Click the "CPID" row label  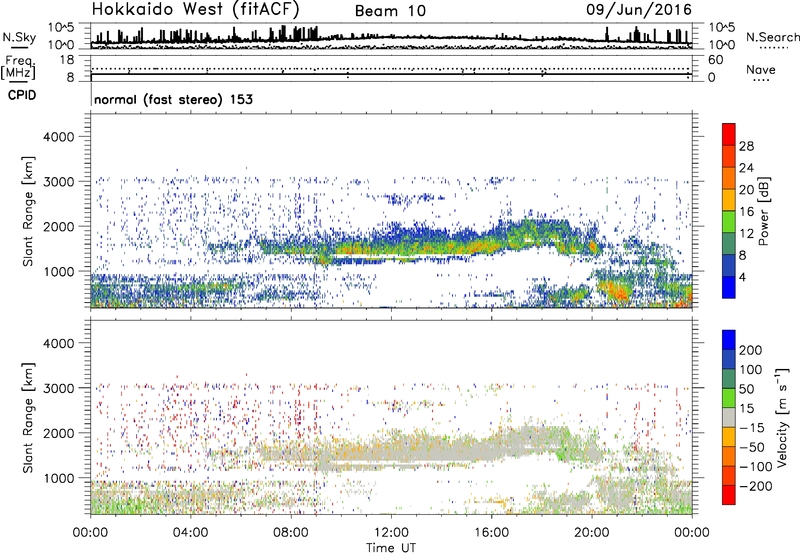(22, 95)
